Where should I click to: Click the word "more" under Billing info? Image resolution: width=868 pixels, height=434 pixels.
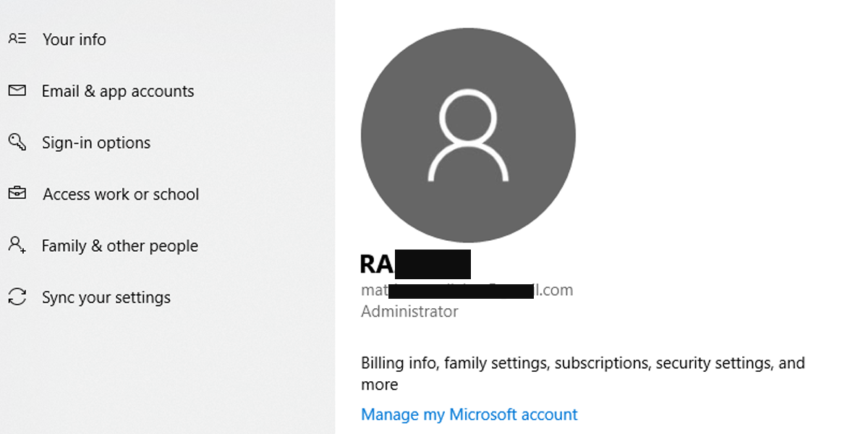[x=380, y=385]
